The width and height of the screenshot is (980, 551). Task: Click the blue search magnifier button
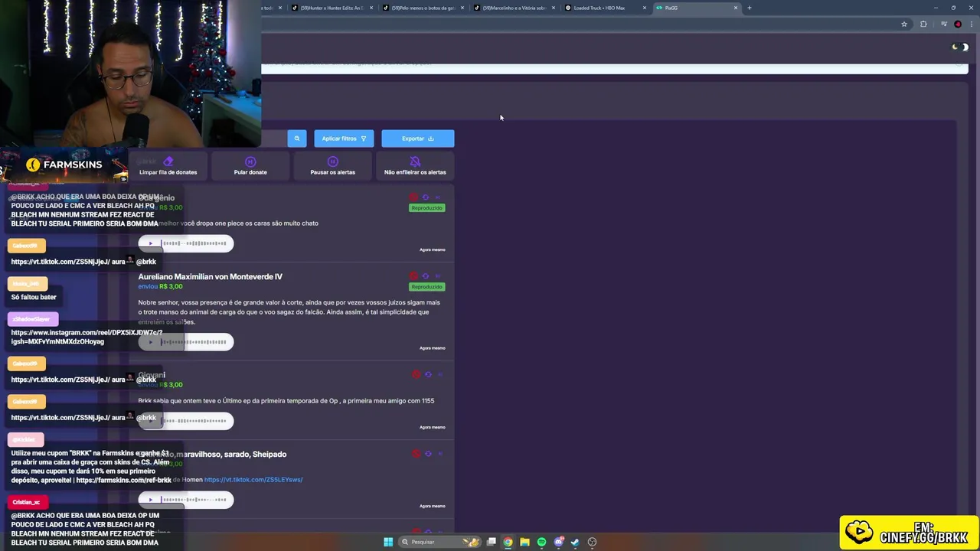pos(297,139)
